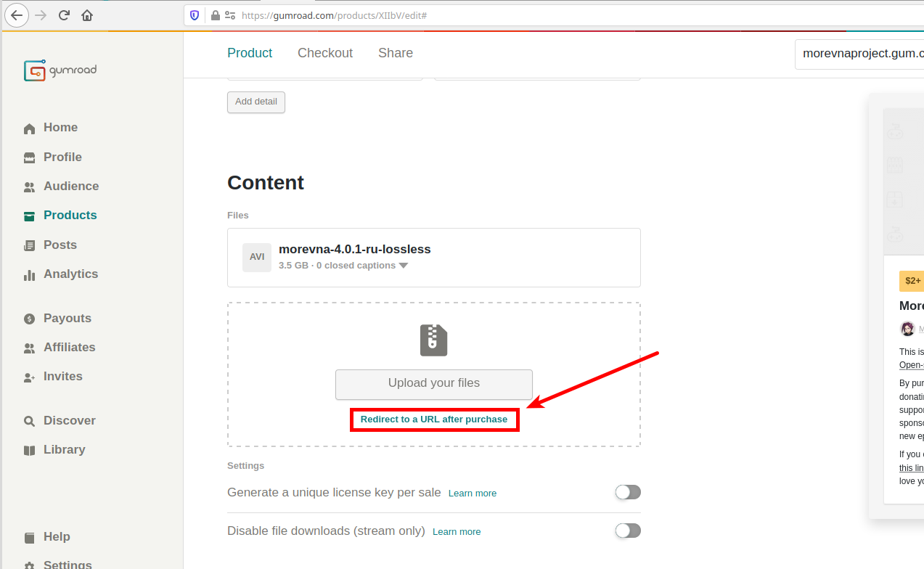Click the Library book icon
The height and width of the screenshot is (569, 924).
coord(29,450)
